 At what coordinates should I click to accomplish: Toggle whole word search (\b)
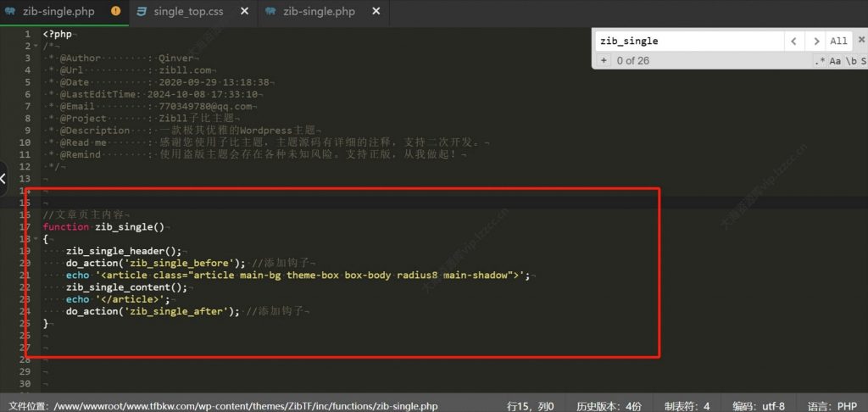tap(851, 61)
